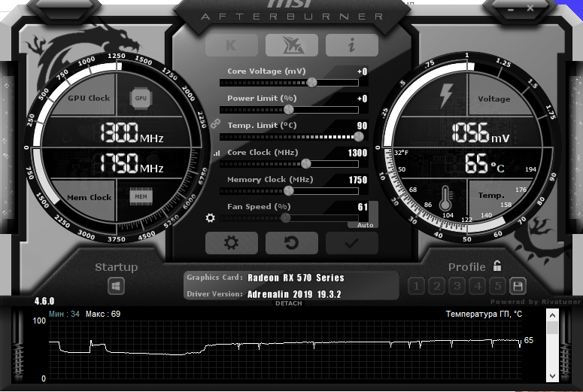This screenshot has height=392, width=583.
Task: Click the Power Limit +0 value
Action: (362, 99)
